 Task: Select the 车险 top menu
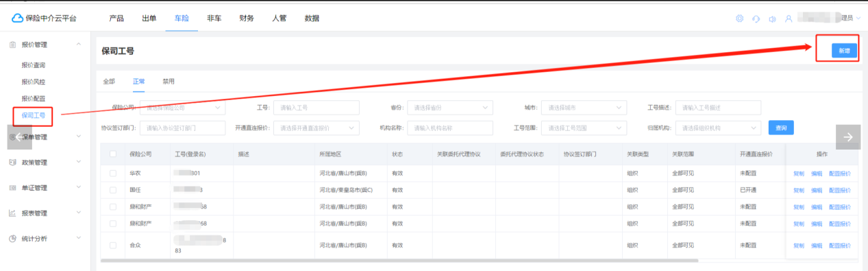(182, 19)
